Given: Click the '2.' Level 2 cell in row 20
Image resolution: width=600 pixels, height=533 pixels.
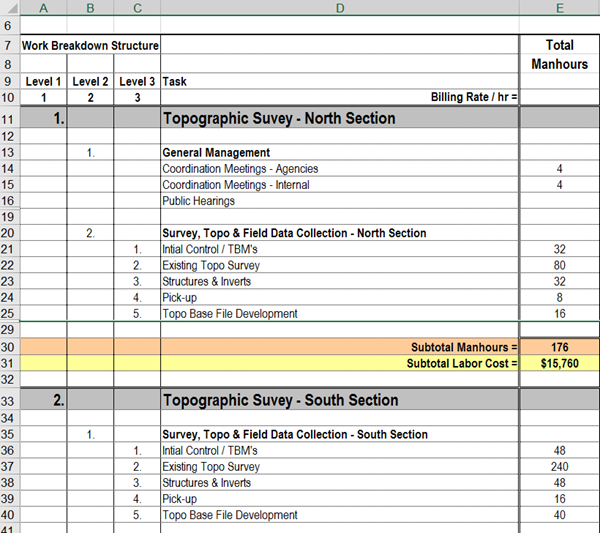Looking at the screenshot, I should tap(90, 233).
